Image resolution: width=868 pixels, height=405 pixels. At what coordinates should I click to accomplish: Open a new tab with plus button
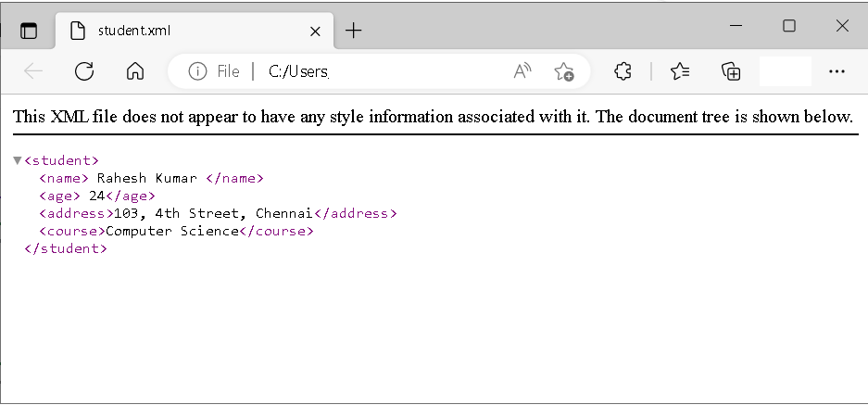coord(353,31)
